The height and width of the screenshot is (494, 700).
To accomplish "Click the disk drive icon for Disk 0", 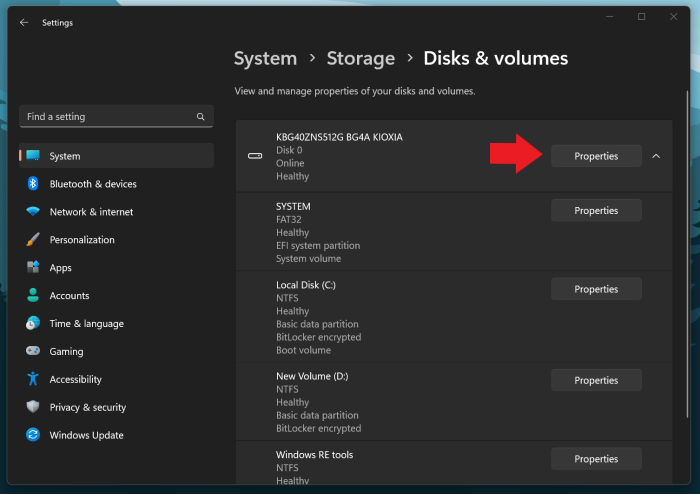I will [255, 156].
